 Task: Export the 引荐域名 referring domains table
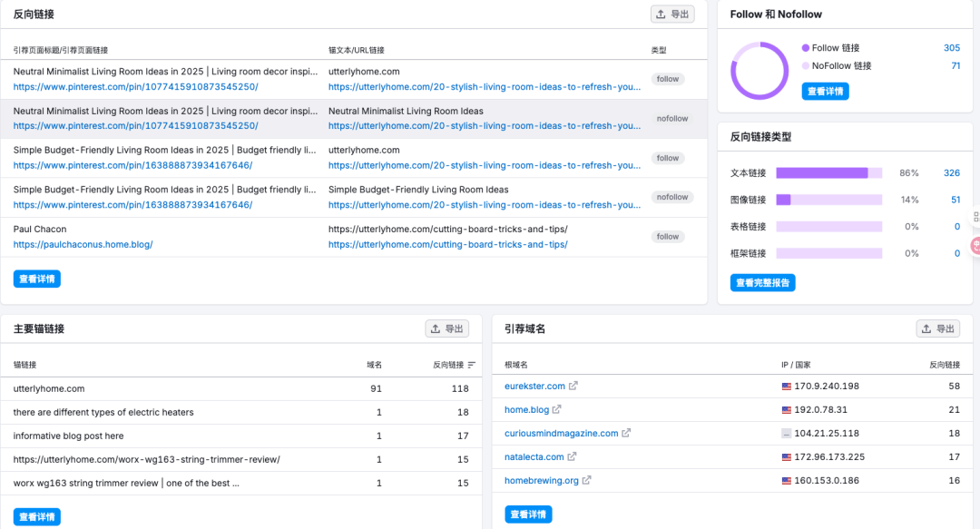pyautogui.click(x=937, y=328)
